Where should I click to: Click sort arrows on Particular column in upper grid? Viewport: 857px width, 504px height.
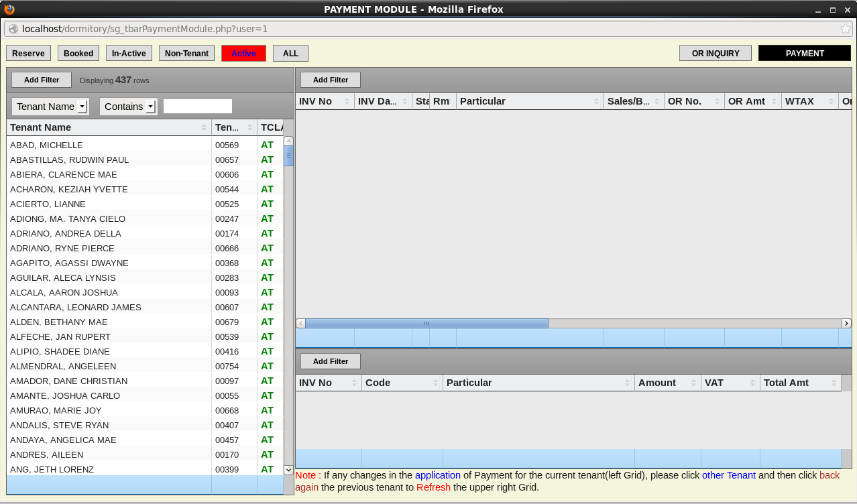(596, 101)
